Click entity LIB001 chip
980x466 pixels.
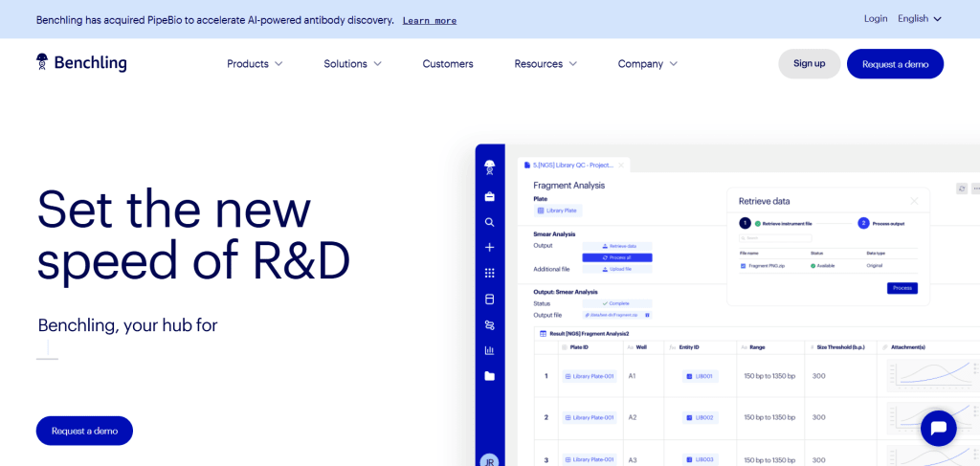[700, 377]
